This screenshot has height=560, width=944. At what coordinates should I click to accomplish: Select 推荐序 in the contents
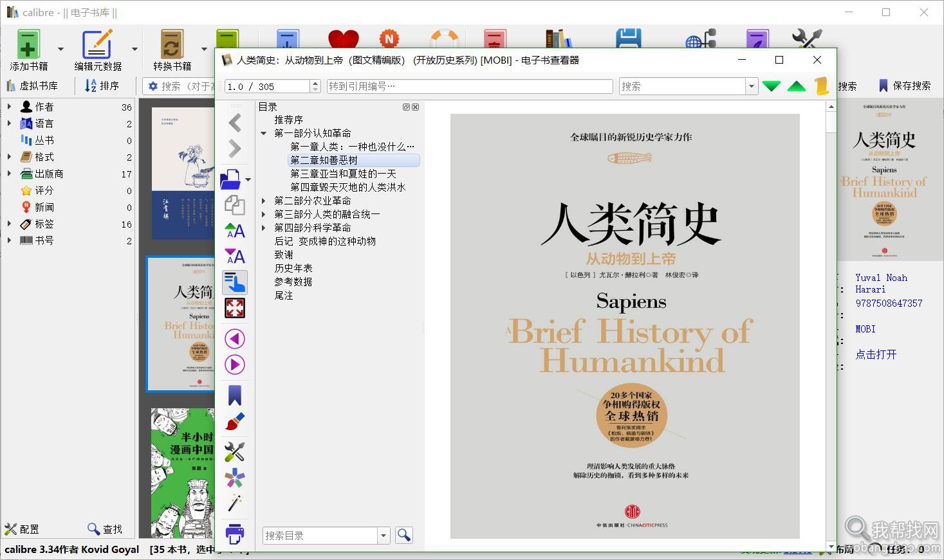[288, 120]
